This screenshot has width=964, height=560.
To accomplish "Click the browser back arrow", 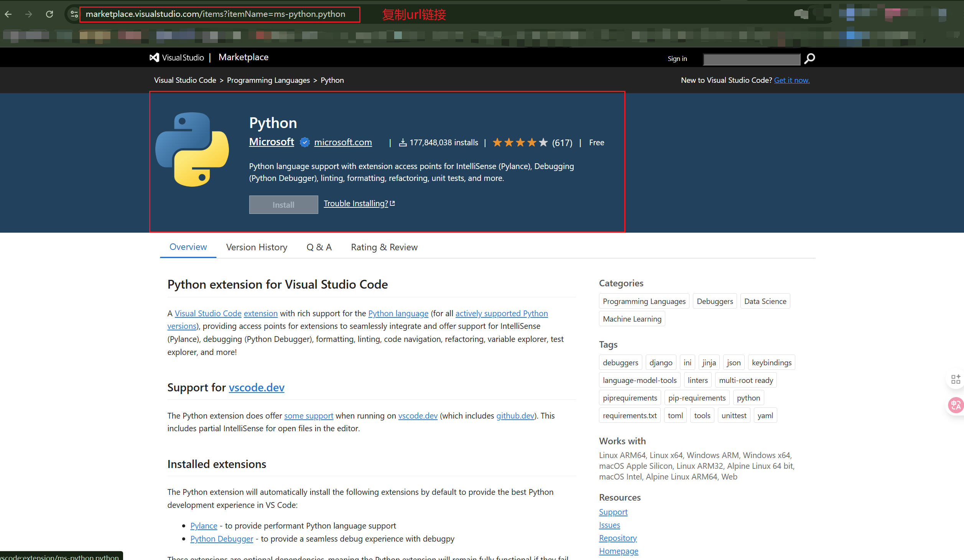I will coord(8,14).
